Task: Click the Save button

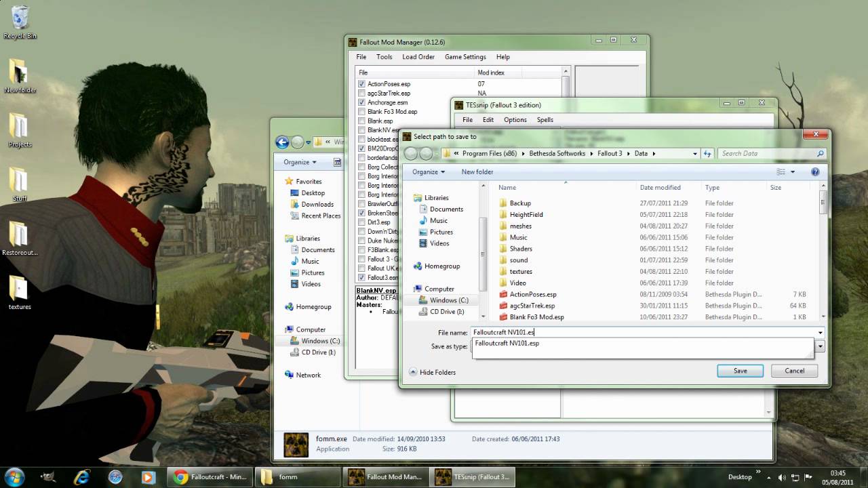Action: (x=741, y=371)
